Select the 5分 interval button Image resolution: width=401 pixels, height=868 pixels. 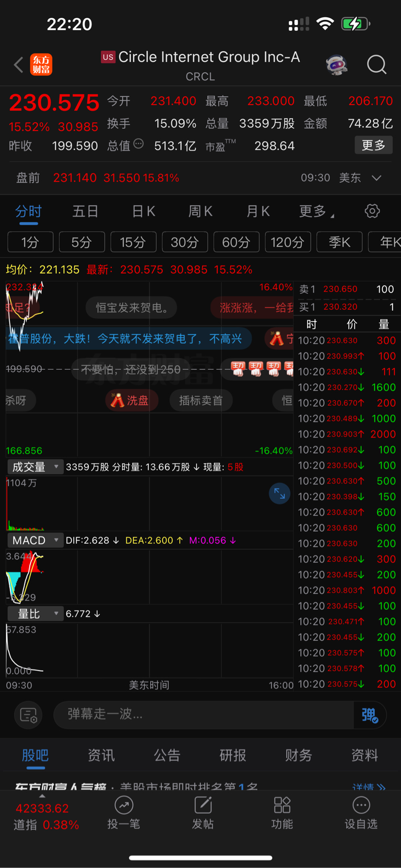(x=81, y=242)
